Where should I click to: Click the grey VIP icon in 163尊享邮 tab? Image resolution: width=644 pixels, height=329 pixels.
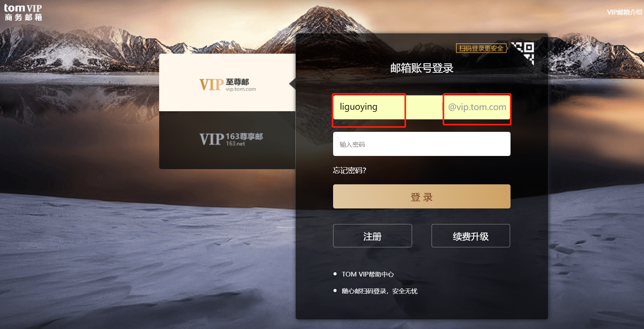tap(211, 139)
